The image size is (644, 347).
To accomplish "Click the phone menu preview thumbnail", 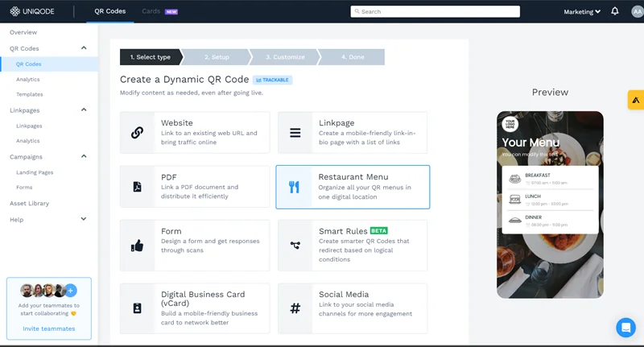I will pos(550,204).
